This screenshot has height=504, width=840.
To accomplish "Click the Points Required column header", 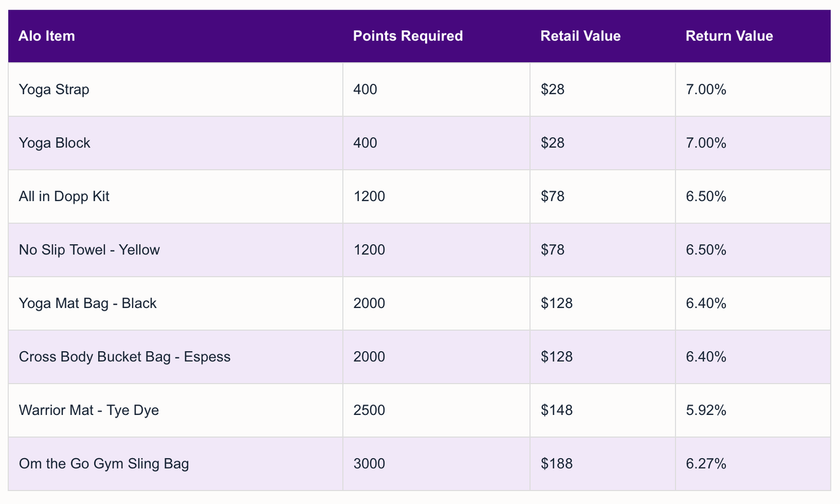I will click(408, 36).
